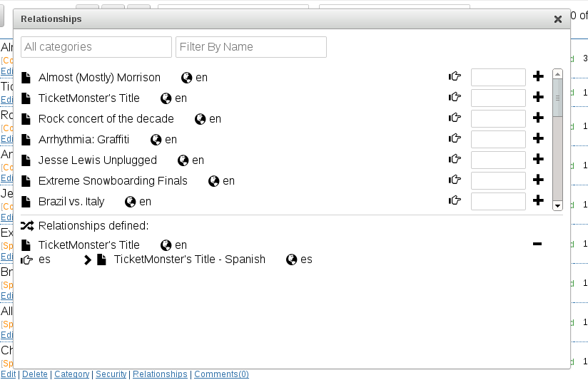Open the Delete link at page bottom
The width and height of the screenshot is (588, 380).
click(x=35, y=374)
